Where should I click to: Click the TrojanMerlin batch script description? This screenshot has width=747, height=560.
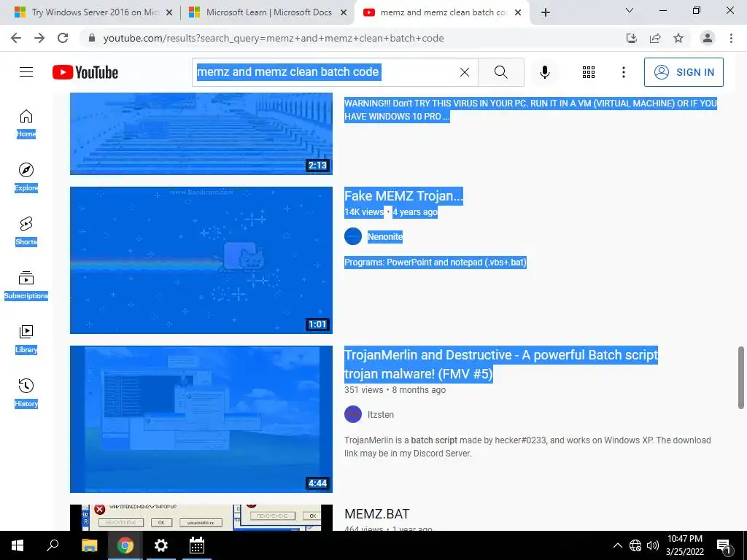pos(527,447)
